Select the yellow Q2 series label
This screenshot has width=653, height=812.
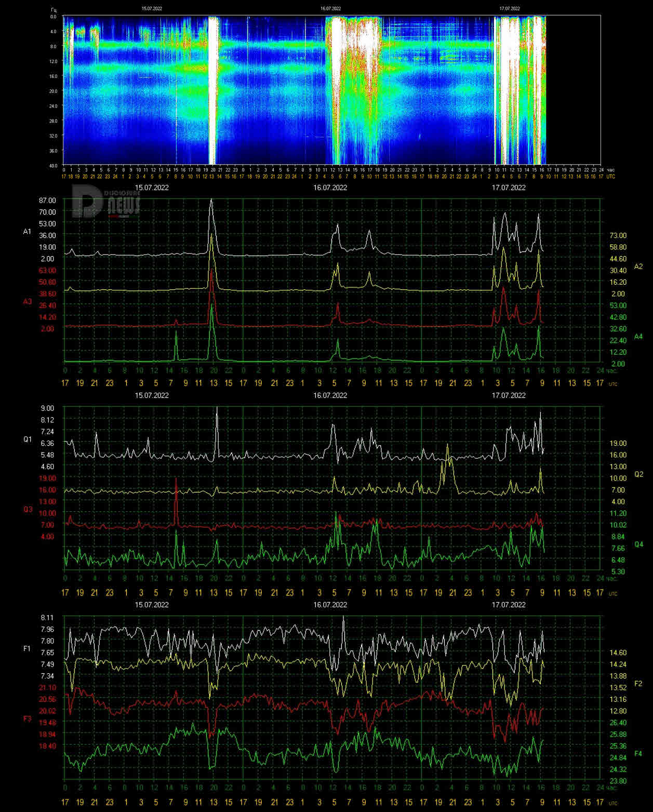pos(638,474)
